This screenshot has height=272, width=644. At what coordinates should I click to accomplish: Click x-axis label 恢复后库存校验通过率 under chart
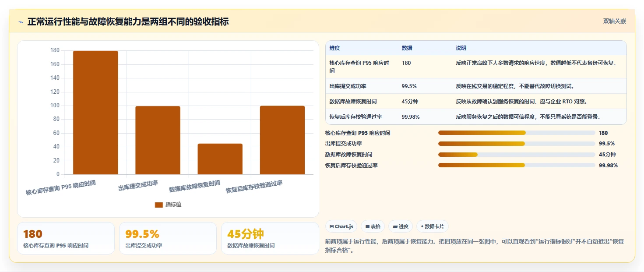[254, 187]
